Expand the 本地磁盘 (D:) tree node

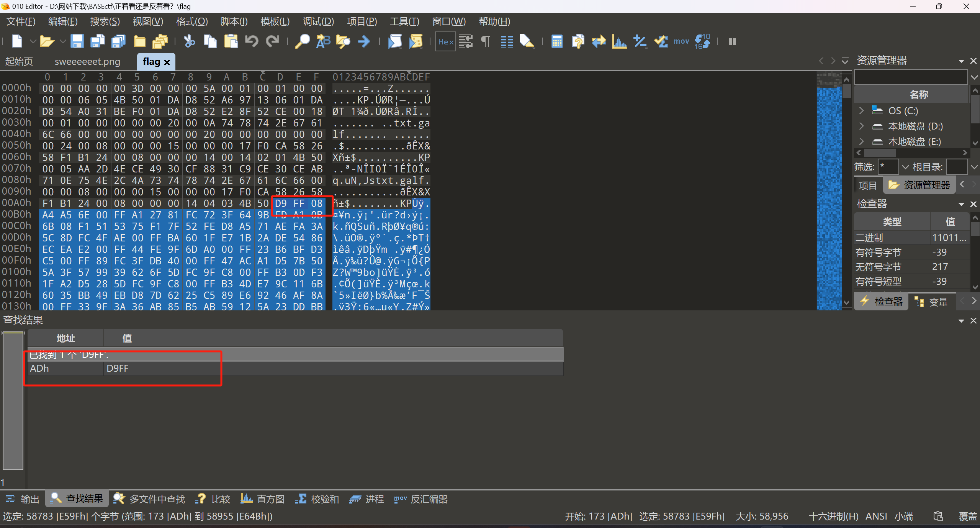[861, 126]
